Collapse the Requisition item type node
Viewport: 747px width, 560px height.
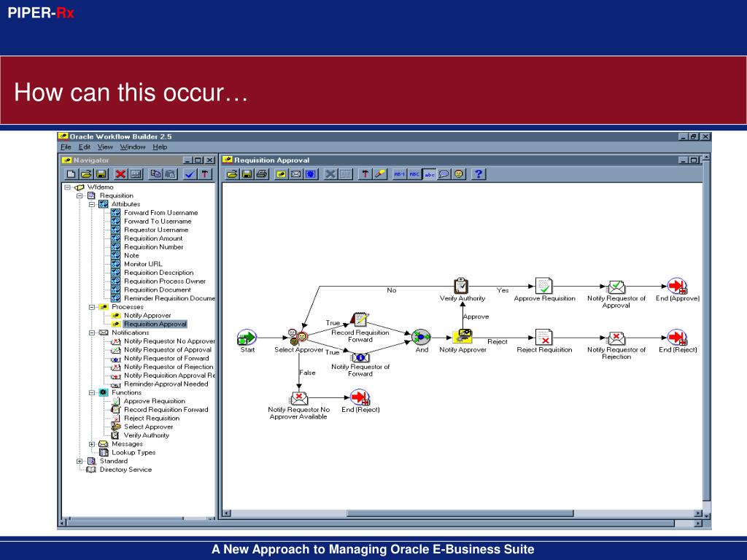coord(80,195)
